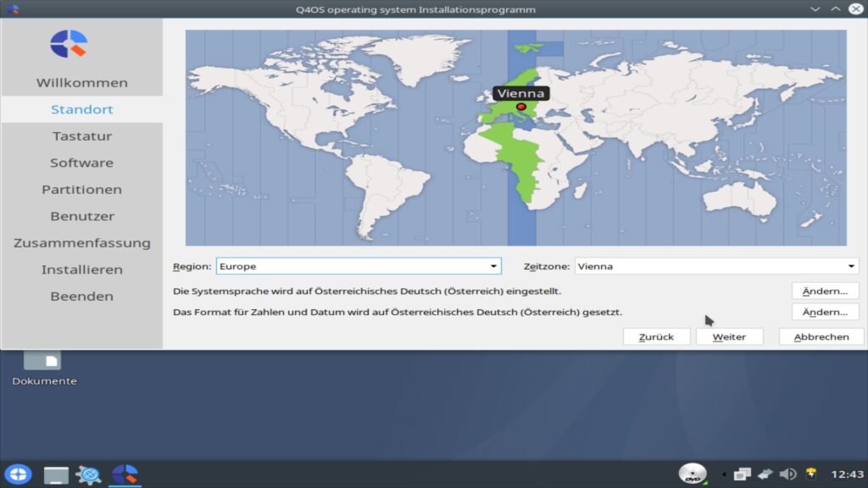868x488 pixels.
Task: Click the volume speaker tray icon
Action: tap(787, 474)
